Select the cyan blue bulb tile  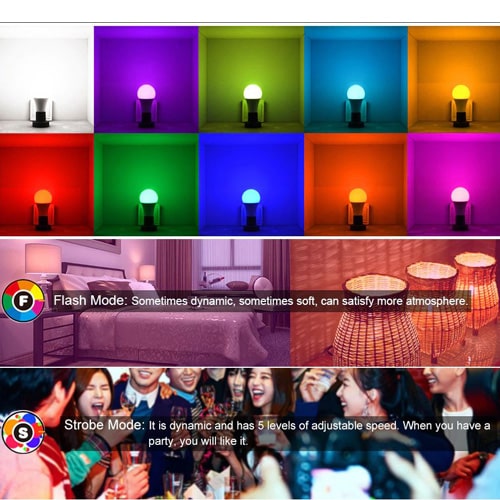(x=356, y=79)
